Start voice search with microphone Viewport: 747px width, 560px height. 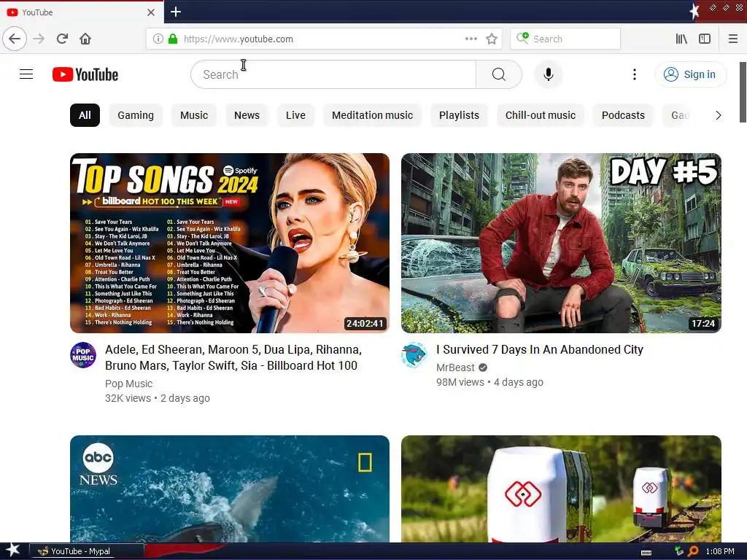tap(549, 74)
